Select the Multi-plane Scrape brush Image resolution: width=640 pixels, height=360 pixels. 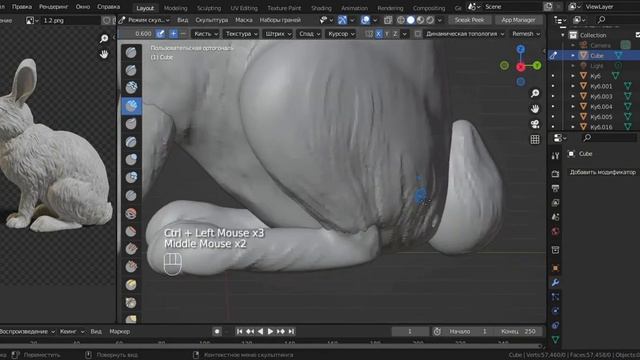coord(131,284)
